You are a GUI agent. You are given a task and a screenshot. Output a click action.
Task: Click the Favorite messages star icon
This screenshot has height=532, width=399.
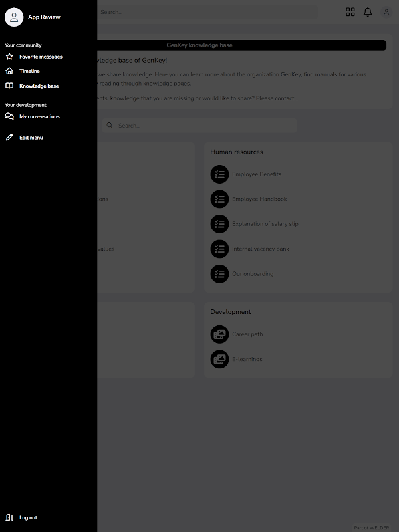click(x=9, y=57)
